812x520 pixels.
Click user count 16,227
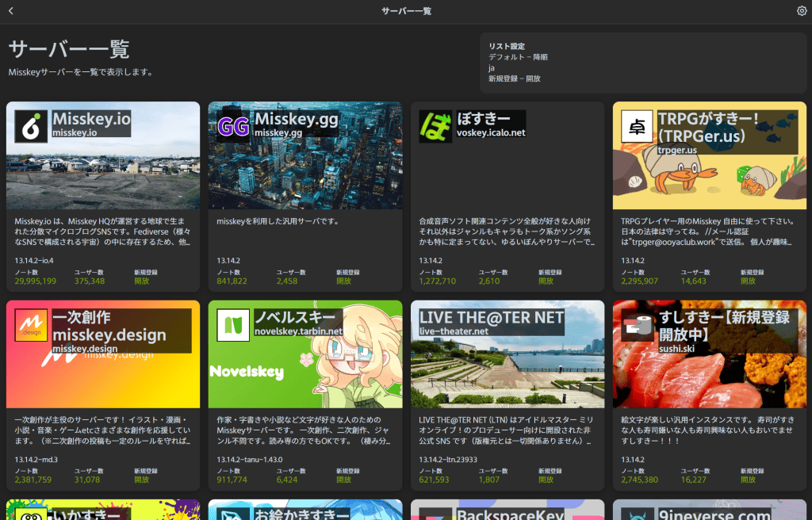click(693, 480)
